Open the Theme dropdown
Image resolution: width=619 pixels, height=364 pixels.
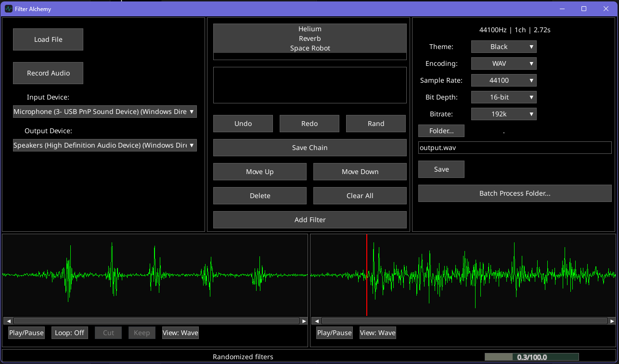pos(503,47)
